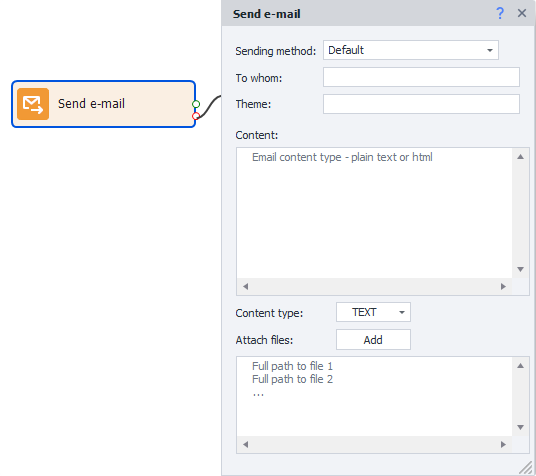The image size is (536, 476).
Task: Click the Content area scroll right arrow
Action: point(503,286)
